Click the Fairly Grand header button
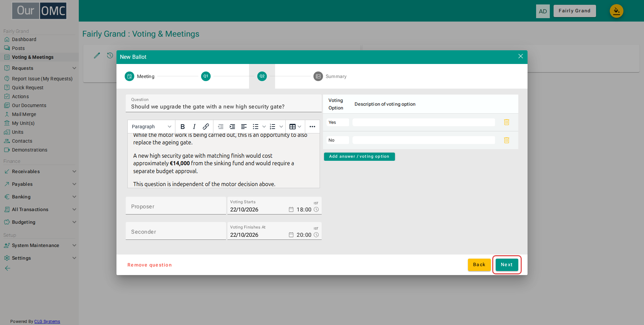The height and width of the screenshot is (325, 644). point(574,11)
